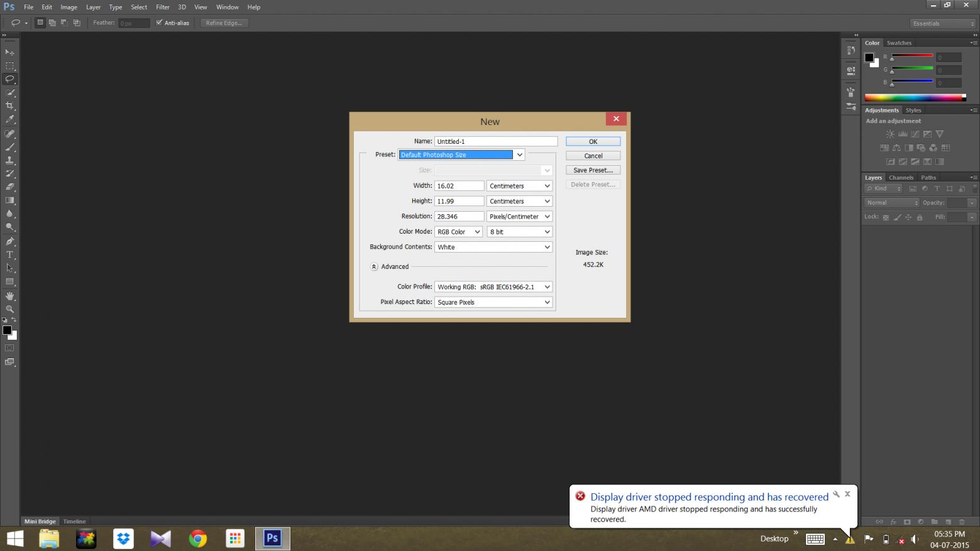Open the Preset dropdown list

519,155
